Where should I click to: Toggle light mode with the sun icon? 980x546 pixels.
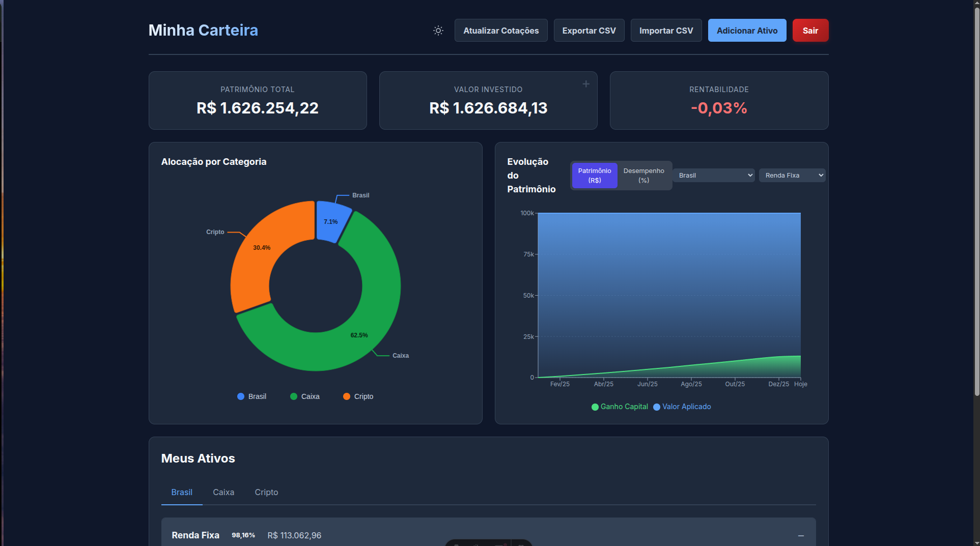(x=438, y=31)
